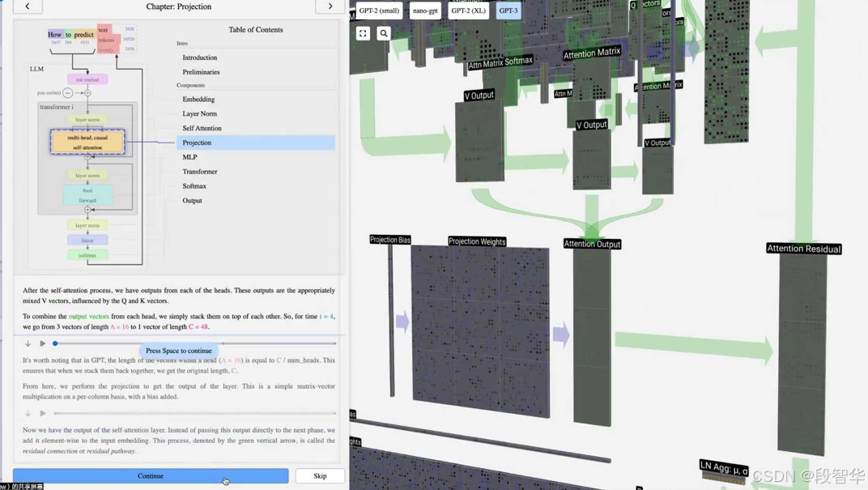
Task: Open the Self Attention chapter in the contents
Action: 202,128
